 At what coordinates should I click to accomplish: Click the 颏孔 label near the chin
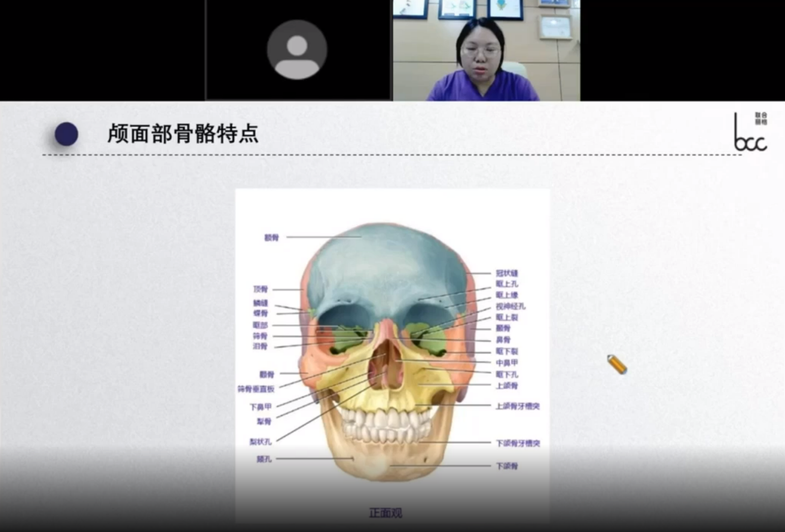[264, 459]
